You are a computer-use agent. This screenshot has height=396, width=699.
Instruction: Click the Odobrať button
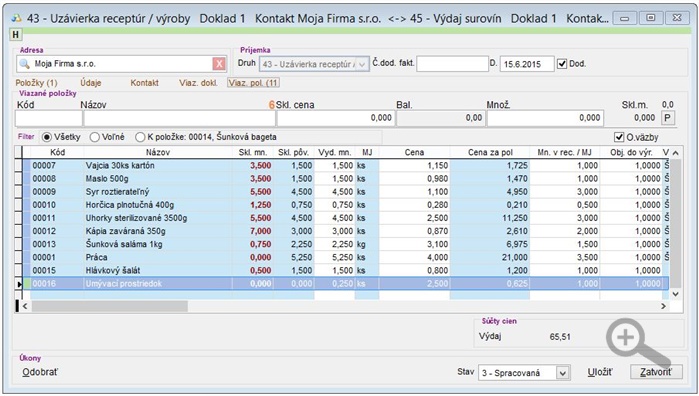pyautogui.click(x=40, y=372)
